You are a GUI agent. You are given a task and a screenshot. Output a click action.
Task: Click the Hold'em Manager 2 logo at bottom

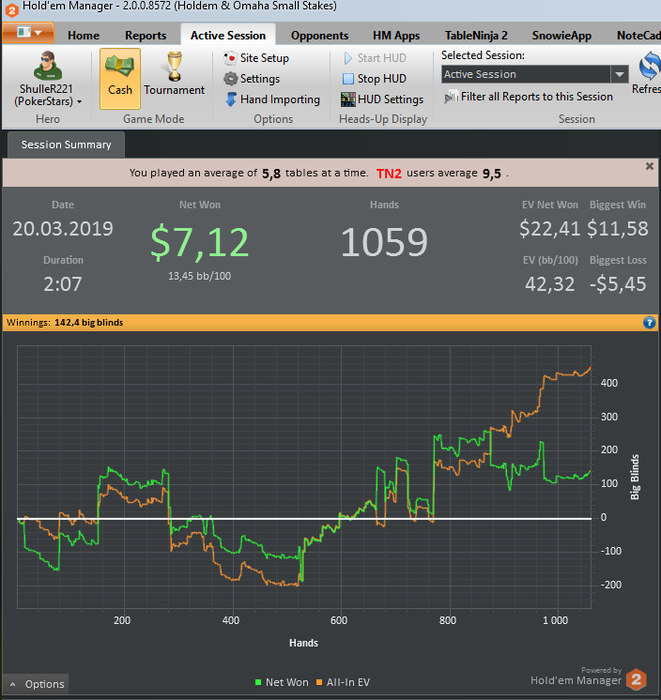tap(636, 679)
